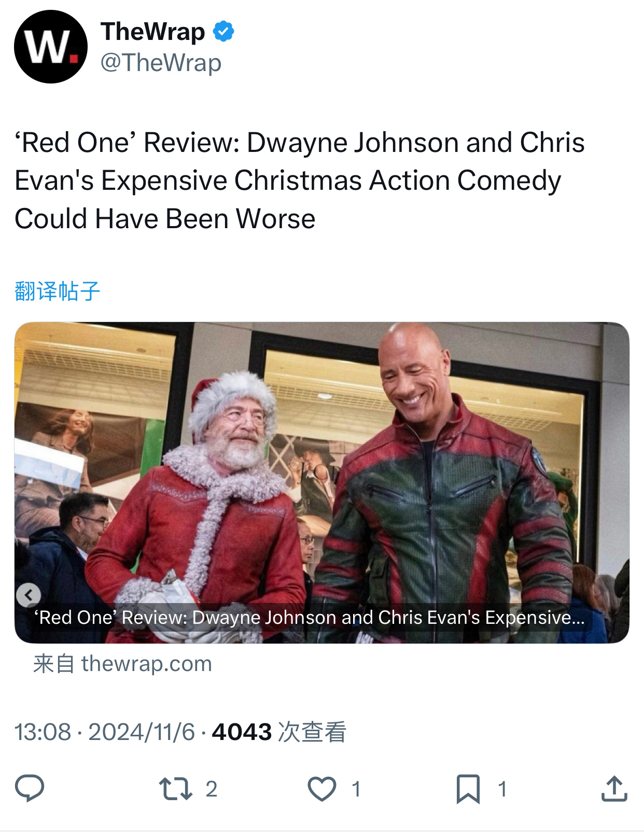Viewport: 644px width, 838px height.
Task: Like the post with heart icon
Action: pyautogui.click(x=322, y=789)
